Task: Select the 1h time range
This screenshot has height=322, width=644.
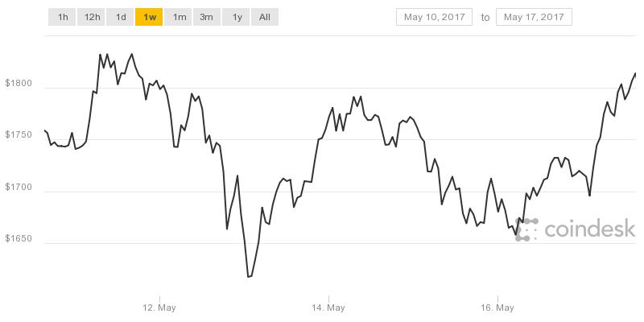Action: pyautogui.click(x=63, y=17)
